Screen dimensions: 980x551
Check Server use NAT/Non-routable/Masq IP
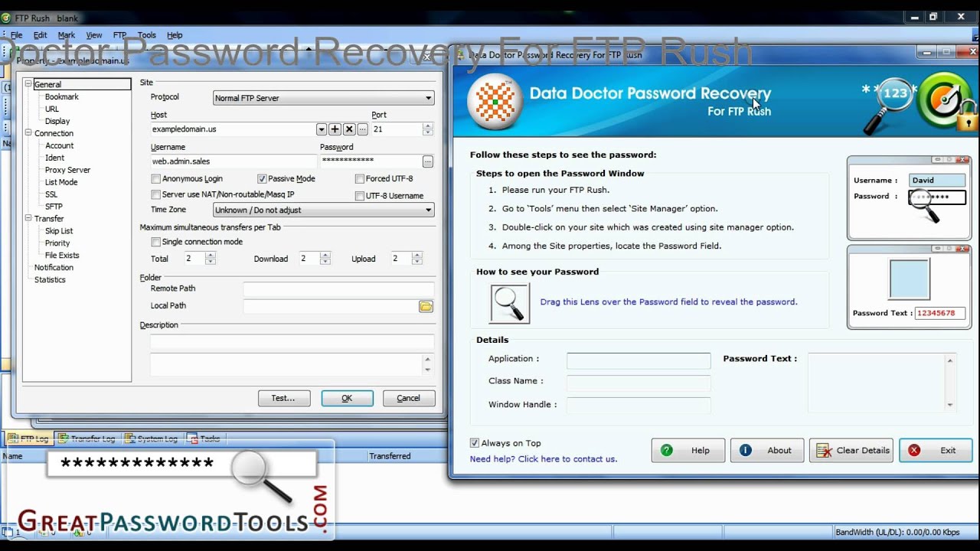(156, 195)
